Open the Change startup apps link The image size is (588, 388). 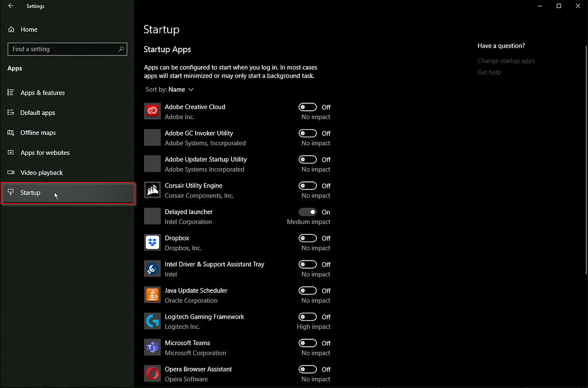(x=506, y=61)
